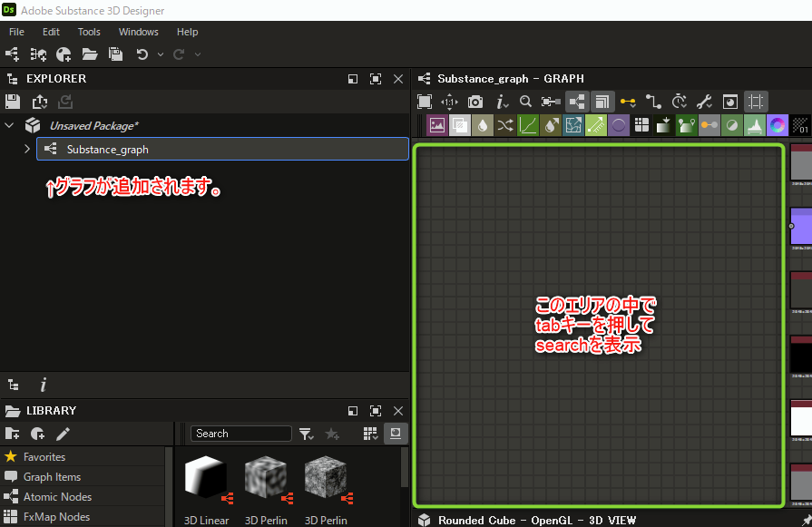Click the greyed-out Redo arrow

(179, 54)
